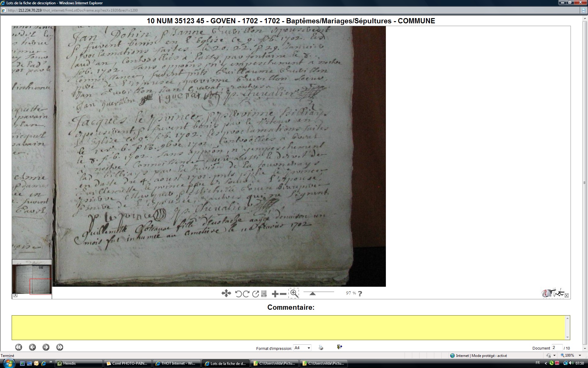Select the pan/move image tool

(x=226, y=293)
